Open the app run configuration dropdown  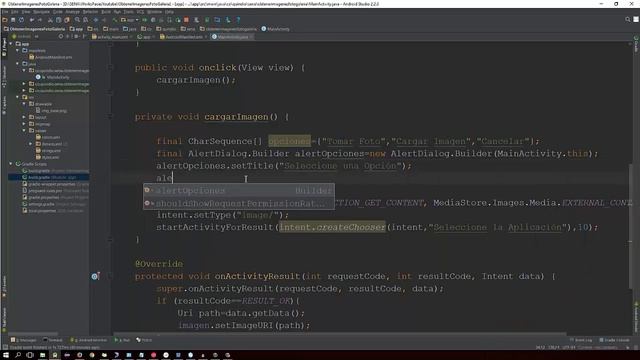(x=129, y=20)
